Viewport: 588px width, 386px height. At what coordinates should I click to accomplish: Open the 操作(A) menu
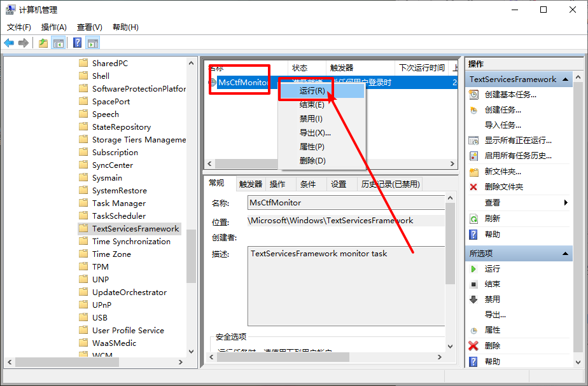click(53, 27)
